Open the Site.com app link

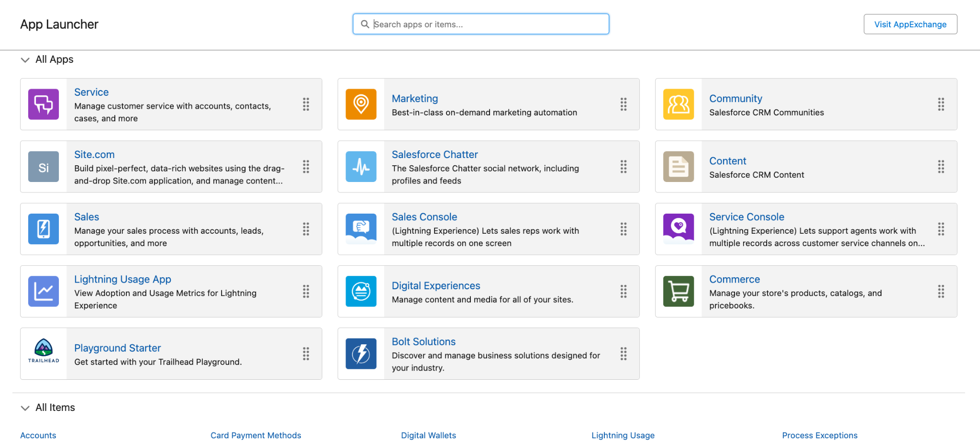(94, 154)
